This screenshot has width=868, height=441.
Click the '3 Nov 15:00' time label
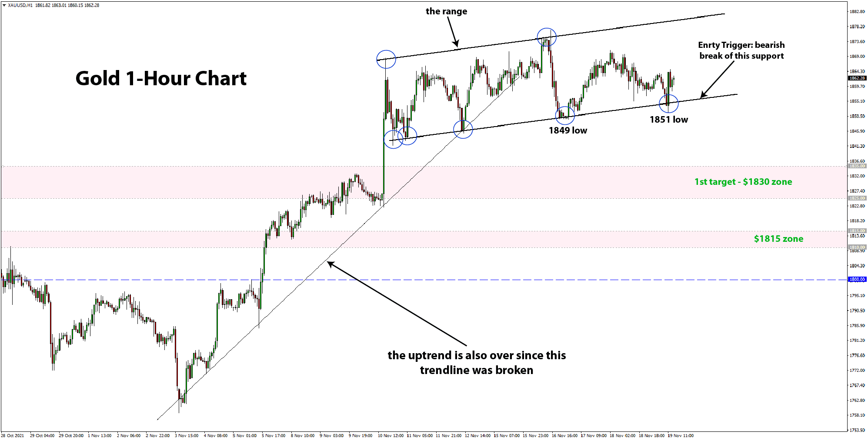[187, 436]
